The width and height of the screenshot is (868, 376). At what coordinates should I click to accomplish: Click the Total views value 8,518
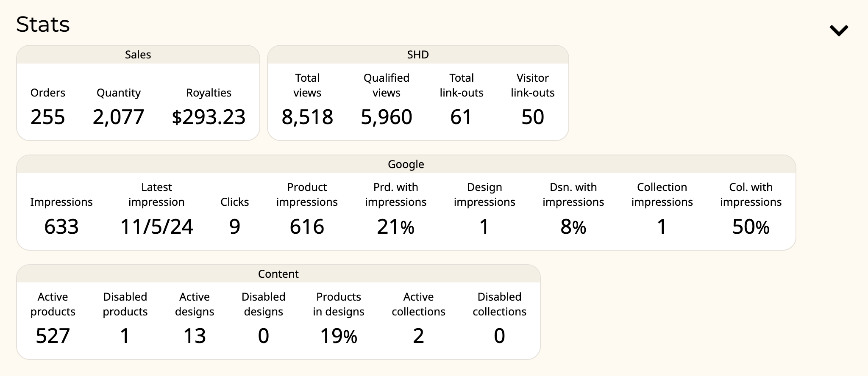[307, 117]
